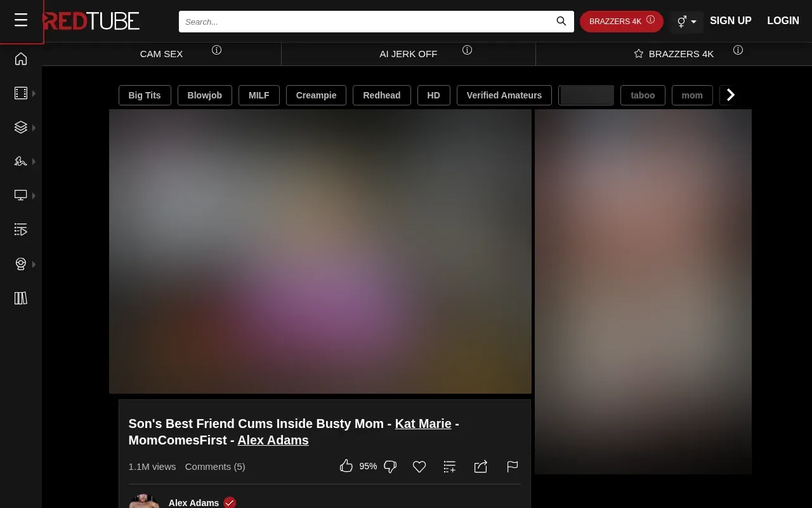Image resolution: width=812 pixels, height=508 pixels.
Task: Go to the Home icon in sidebar
Action: coord(21,59)
